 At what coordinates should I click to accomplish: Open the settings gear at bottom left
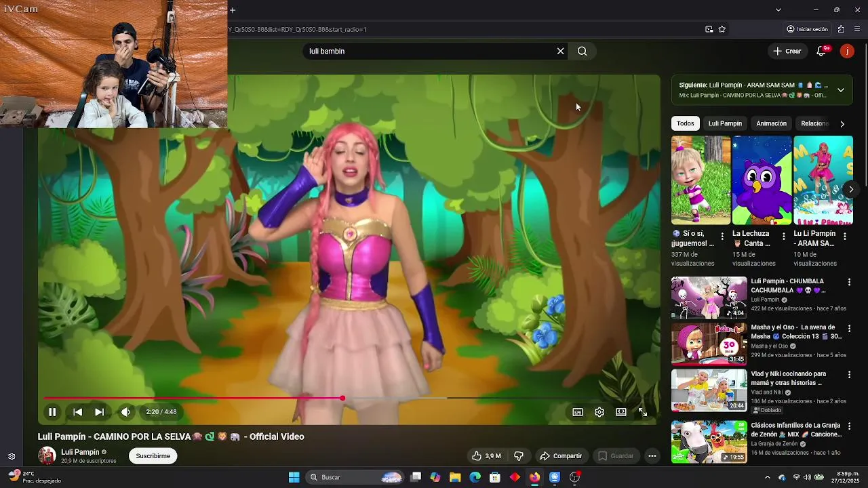(x=12, y=457)
